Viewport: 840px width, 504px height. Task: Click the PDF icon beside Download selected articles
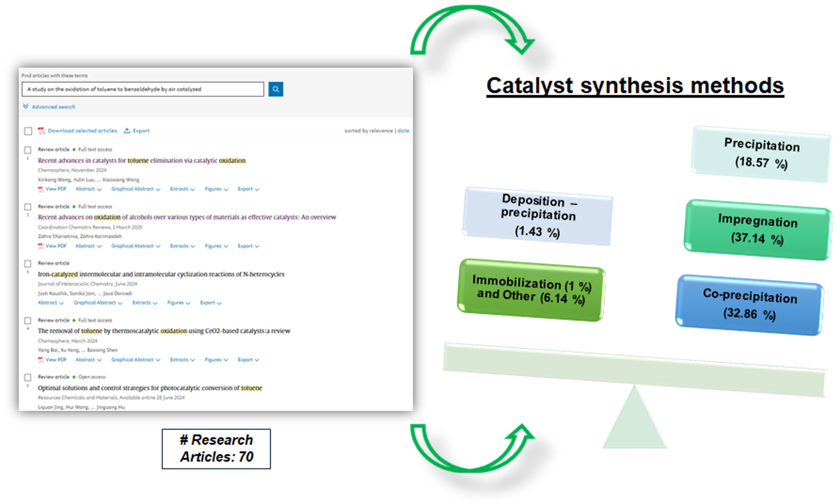41,131
